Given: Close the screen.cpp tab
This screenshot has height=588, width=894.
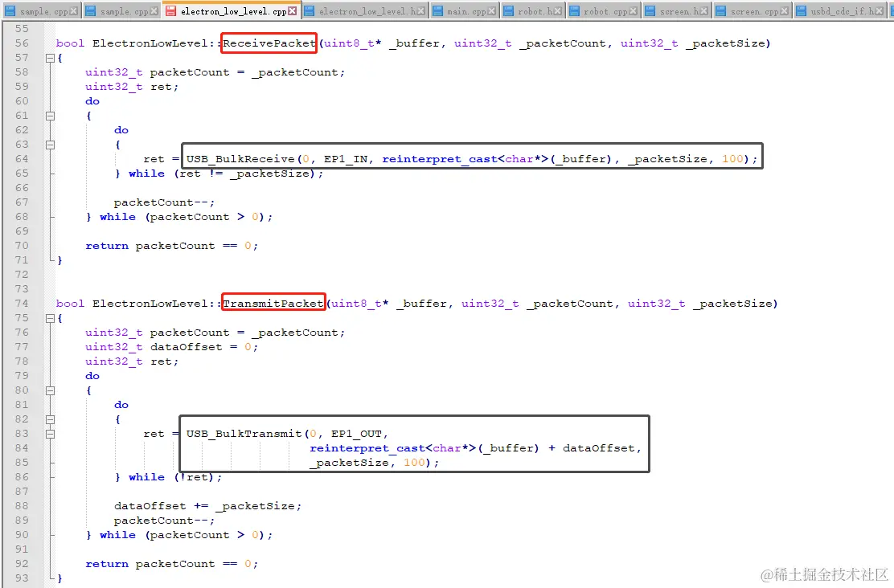Looking at the screenshot, I should tap(785, 10).
